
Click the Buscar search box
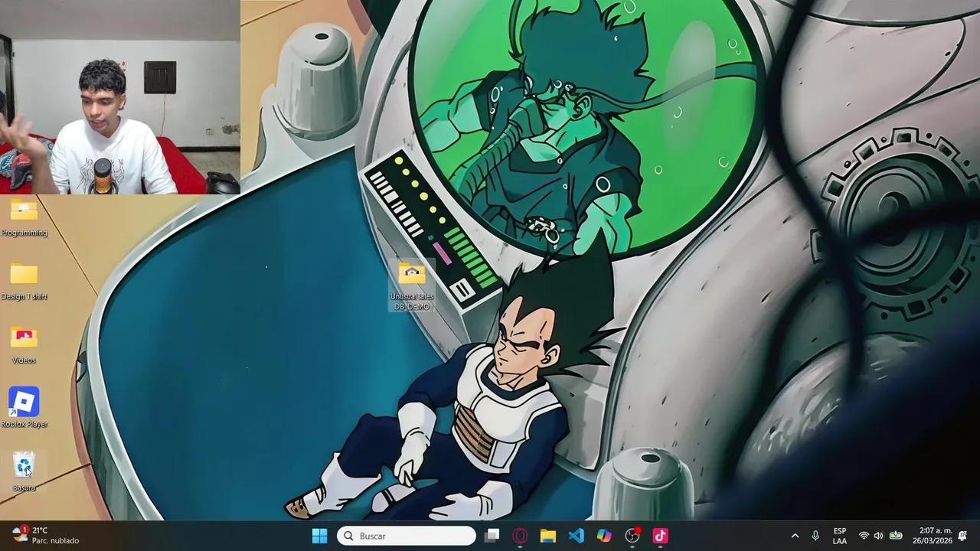(x=407, y=536)
